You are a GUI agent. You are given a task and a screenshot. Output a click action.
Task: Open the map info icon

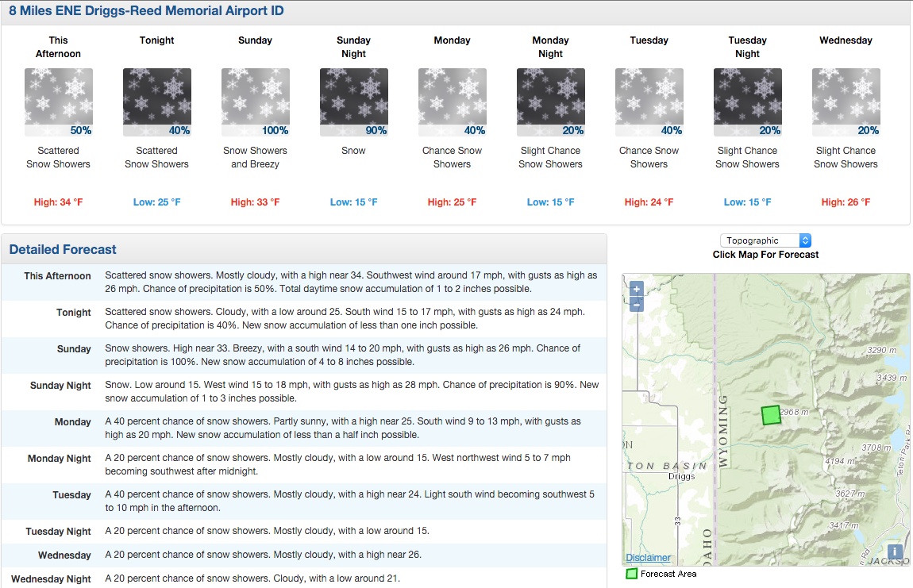(895, 551)
